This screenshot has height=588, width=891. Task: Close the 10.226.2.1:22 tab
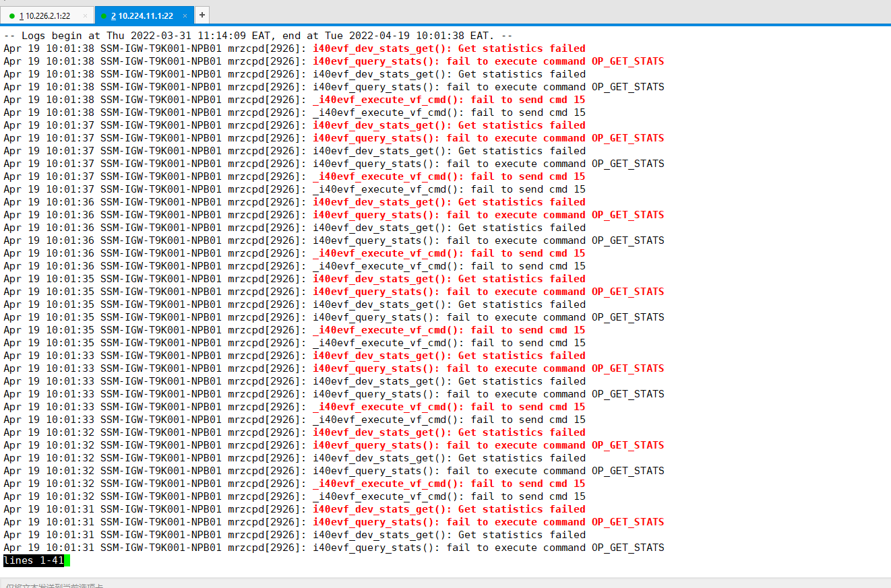[x=85, y=15]
